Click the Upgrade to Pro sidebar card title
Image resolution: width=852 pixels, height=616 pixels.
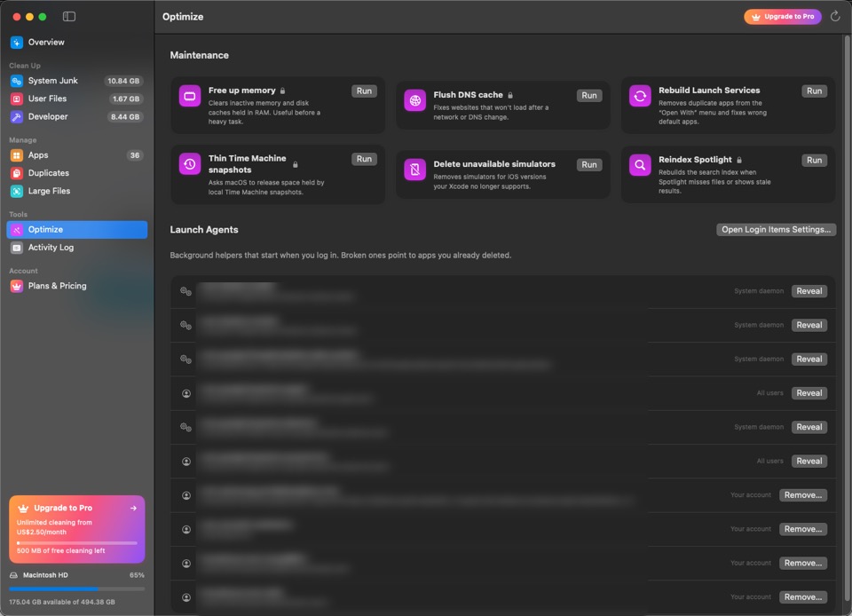click(63, 508)
